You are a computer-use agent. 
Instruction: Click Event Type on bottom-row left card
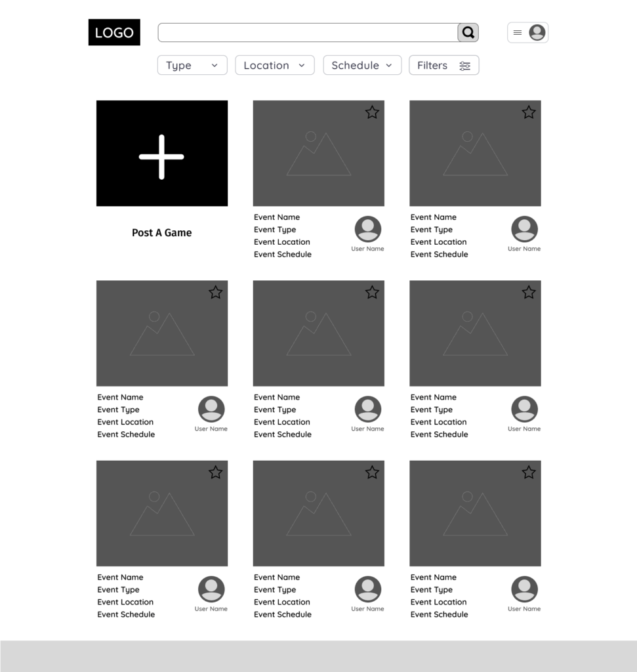tap(118, 590)
